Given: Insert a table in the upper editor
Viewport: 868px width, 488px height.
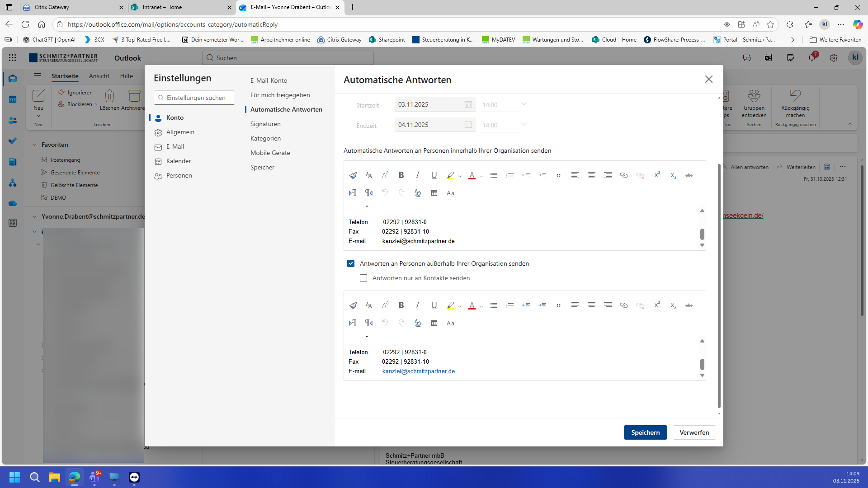Looking at the screenshot, I should (x=434, y=193).
